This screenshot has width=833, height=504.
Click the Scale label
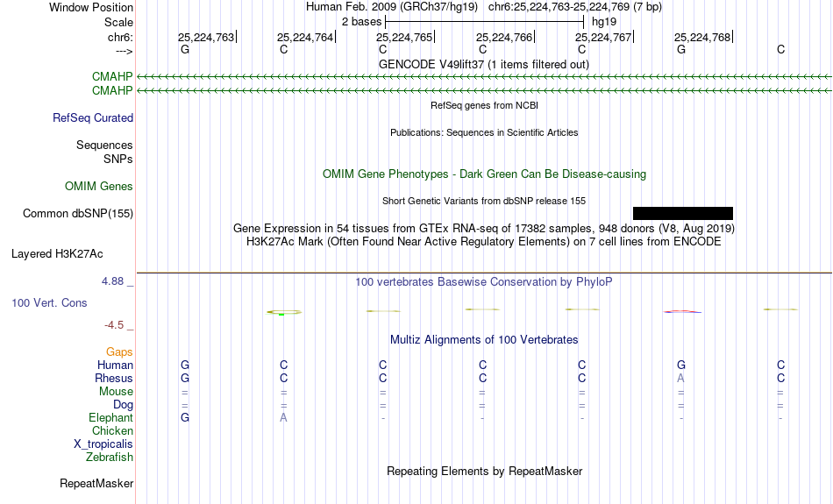(x=118, y=22)
